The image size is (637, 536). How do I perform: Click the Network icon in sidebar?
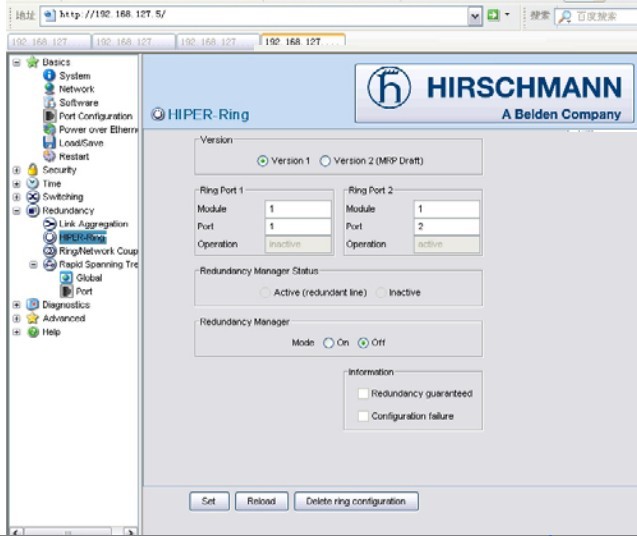click(x=50, y=89)
